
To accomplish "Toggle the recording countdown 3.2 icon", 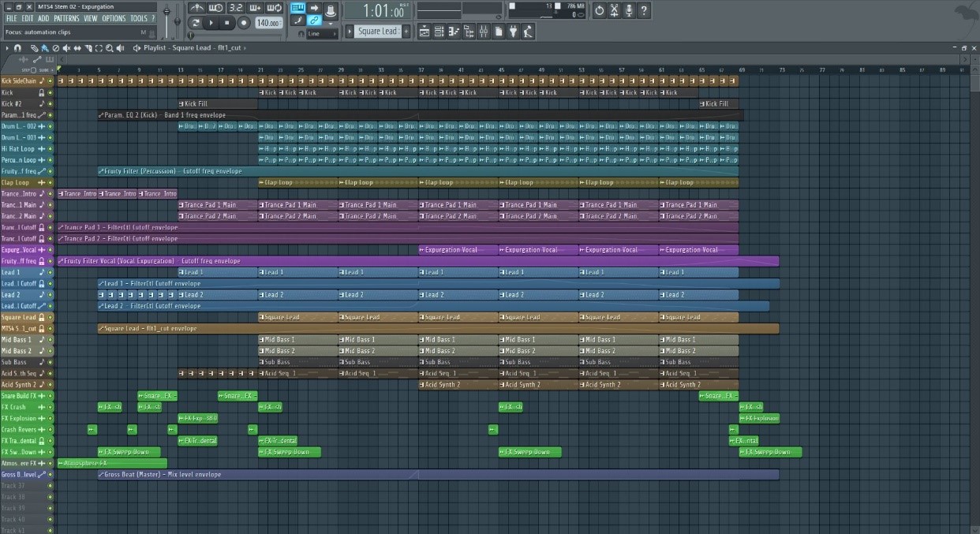I will [x=237, y=8].
